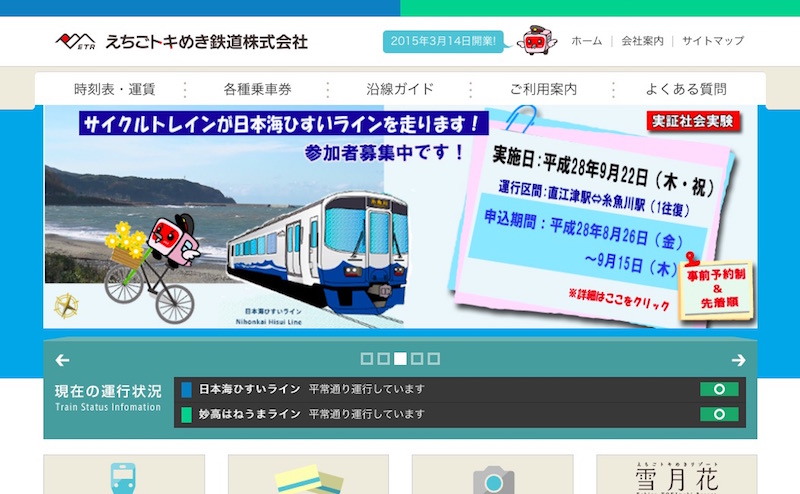Open the ホーム link
Viewport: 800px width, 494px height.
click(x=587, y=41)
